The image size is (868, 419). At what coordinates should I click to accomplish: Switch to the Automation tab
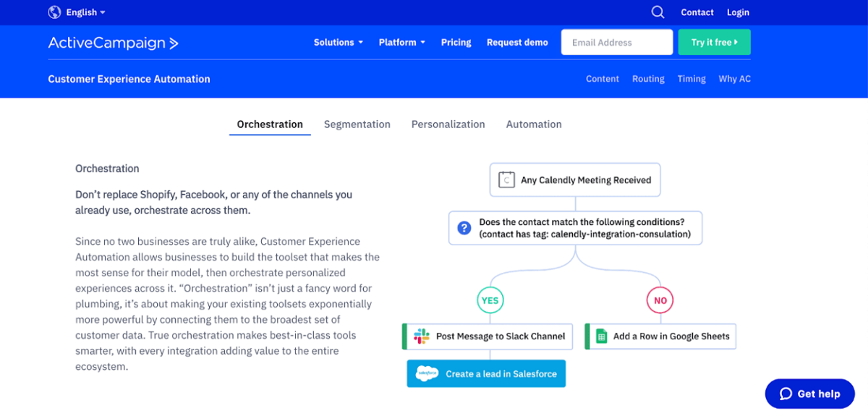coord(533,124)
